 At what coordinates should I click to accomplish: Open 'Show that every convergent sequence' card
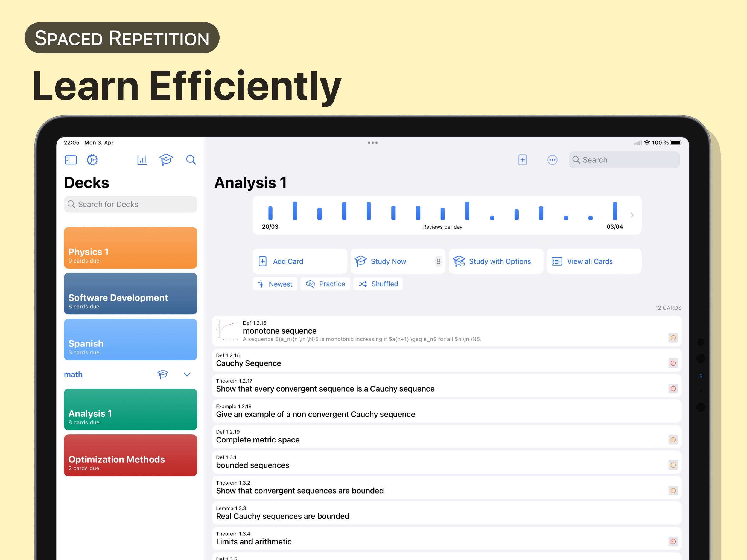point(447,386)
